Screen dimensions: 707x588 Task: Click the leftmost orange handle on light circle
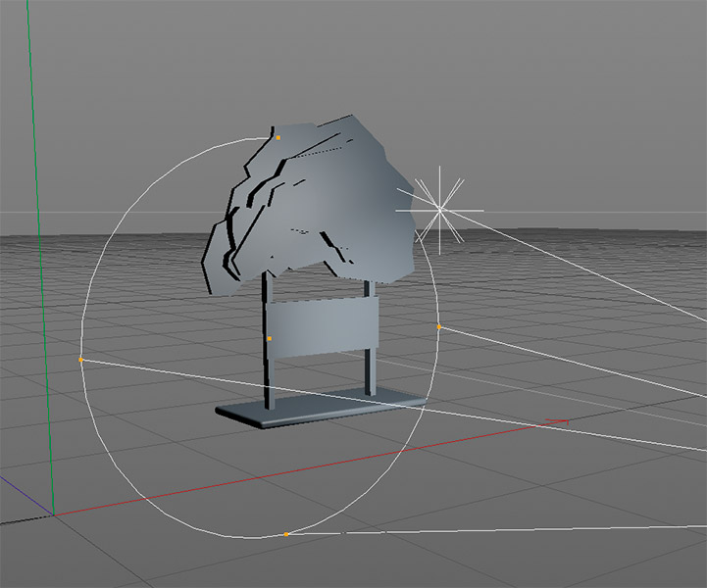[x=80, y=361]
